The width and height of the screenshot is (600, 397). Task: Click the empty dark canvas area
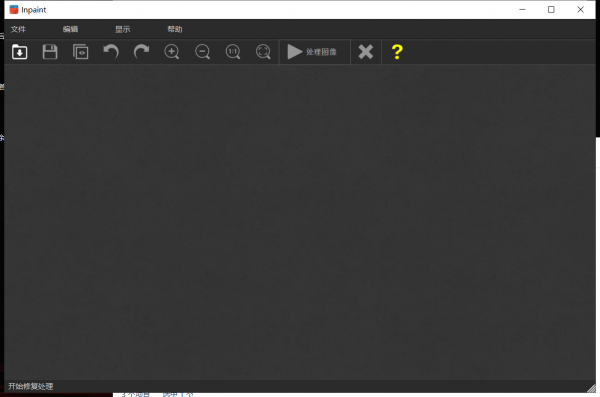[300, 222]
